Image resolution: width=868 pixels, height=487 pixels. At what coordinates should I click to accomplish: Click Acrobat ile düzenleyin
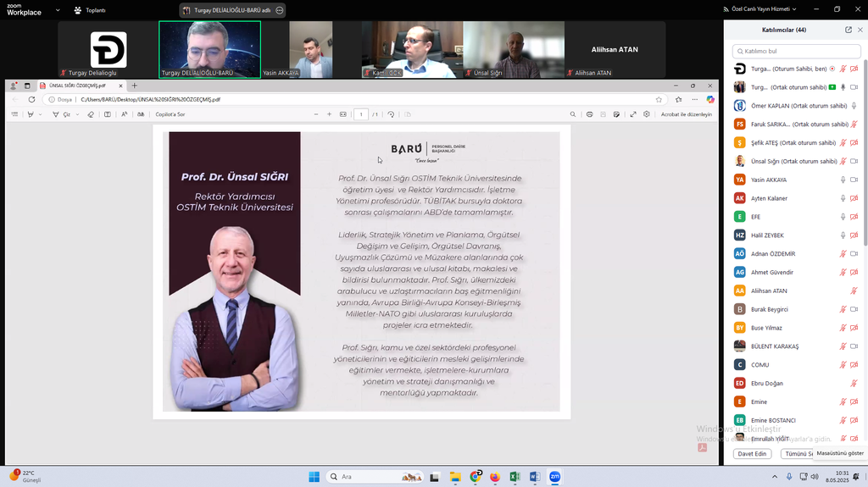click(x=687, y=114)
